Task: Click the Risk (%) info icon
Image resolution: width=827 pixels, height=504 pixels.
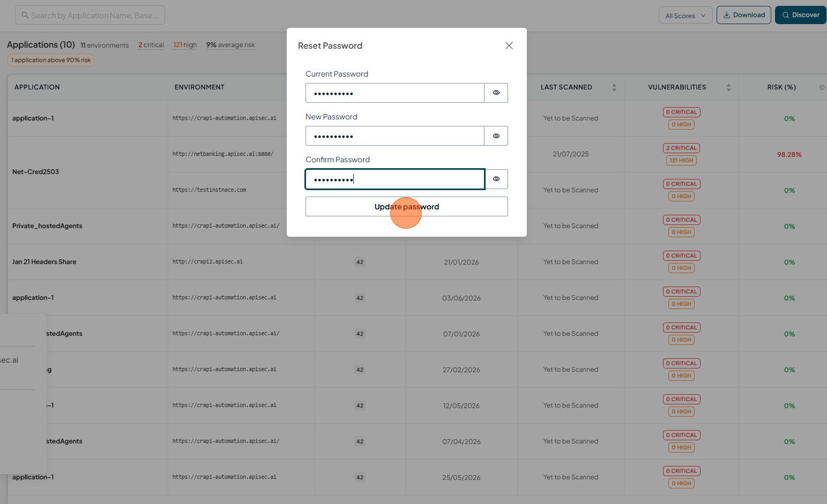Action: tap(822, 87)
